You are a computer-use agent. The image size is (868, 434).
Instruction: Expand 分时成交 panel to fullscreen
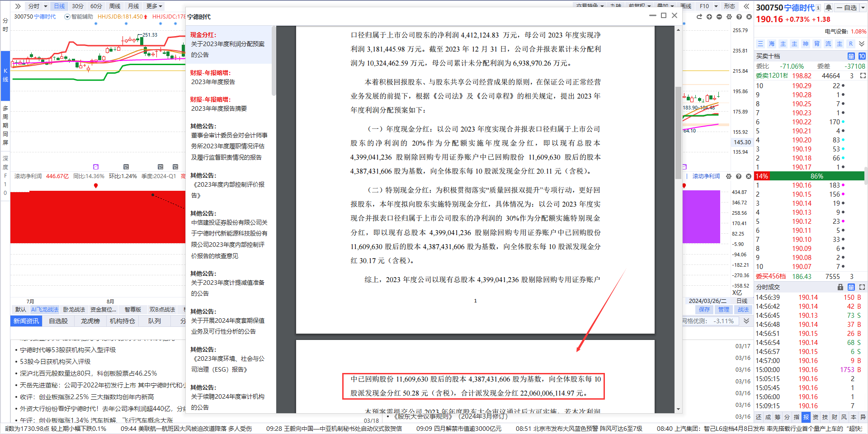pos(862,287)
